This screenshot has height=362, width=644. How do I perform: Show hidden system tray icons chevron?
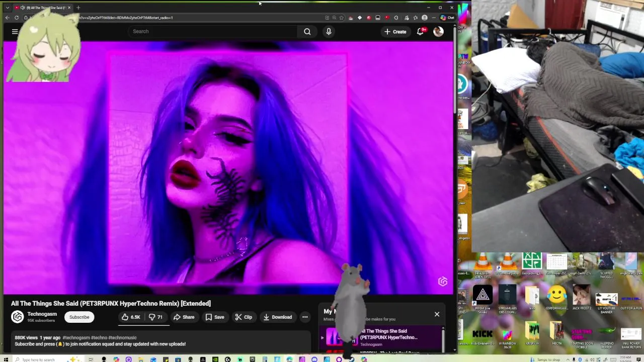tap(568, 359)
